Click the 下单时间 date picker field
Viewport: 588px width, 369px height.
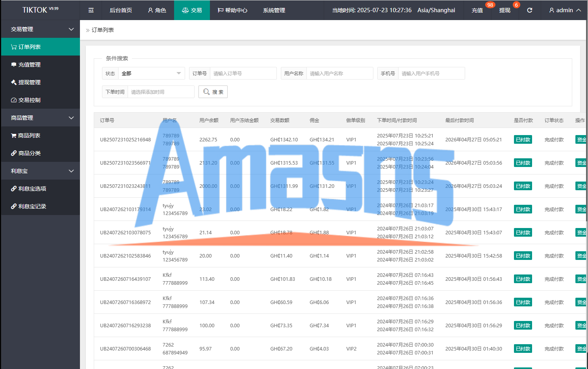click(x=161, y=92)
